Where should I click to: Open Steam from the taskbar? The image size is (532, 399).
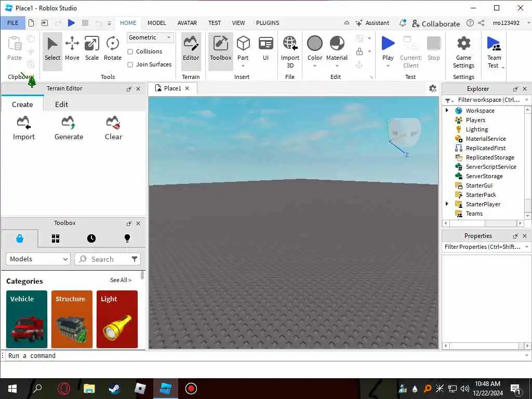click(114, 389)
